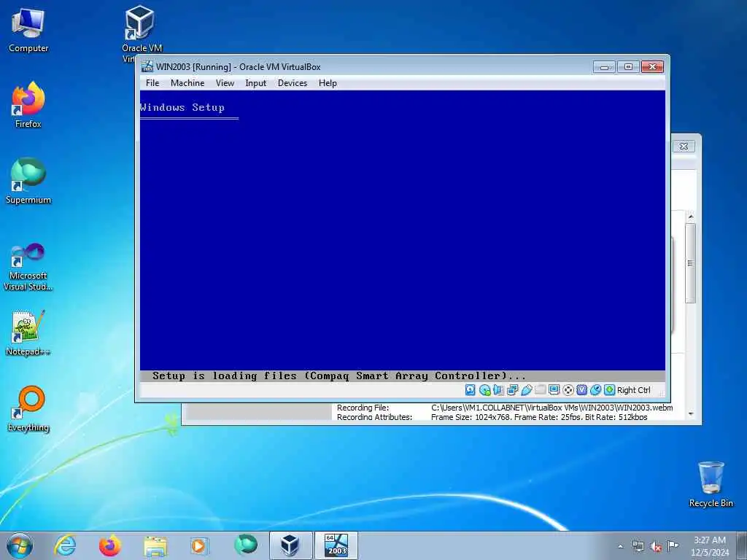Click the Show Desktop strip on the taskbar
Viewport: 747px width, 560px height.
point(742,545)
